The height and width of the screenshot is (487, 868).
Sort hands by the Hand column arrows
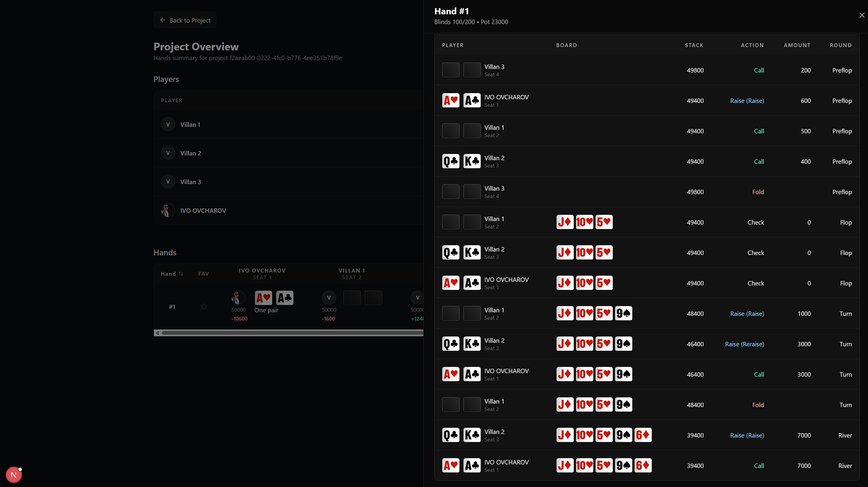pos(181,274)
